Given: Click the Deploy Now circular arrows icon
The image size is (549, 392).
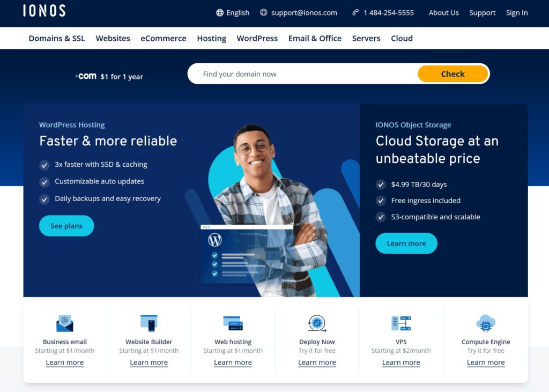Looking at the screenshot, I should (316, 322).
